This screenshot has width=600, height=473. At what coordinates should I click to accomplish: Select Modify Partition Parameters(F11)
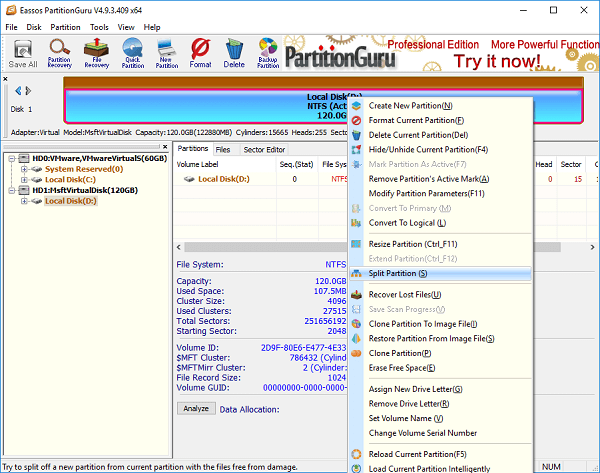pyautogui.click(x=440, y=193)
